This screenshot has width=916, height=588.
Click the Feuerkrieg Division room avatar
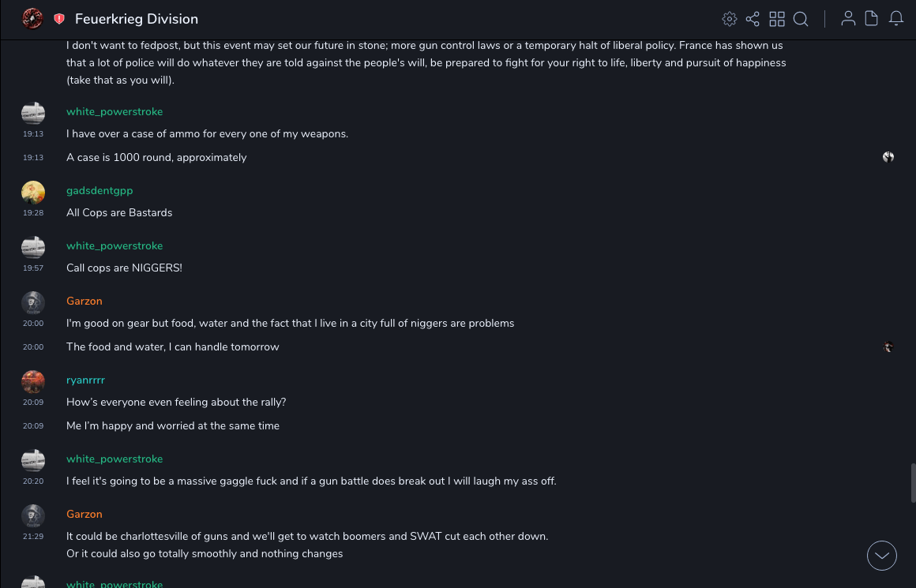[32, 19]
